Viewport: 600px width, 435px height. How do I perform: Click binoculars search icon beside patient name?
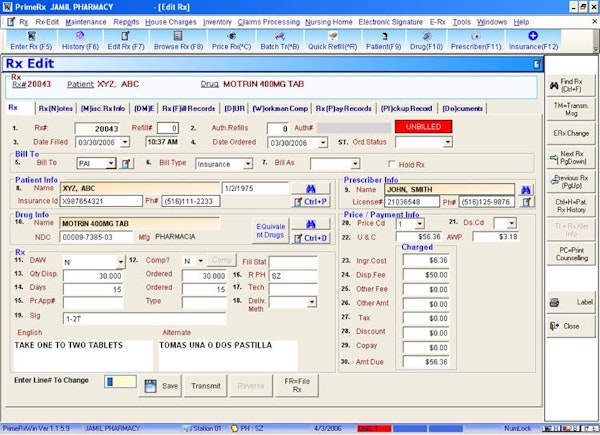310,188
